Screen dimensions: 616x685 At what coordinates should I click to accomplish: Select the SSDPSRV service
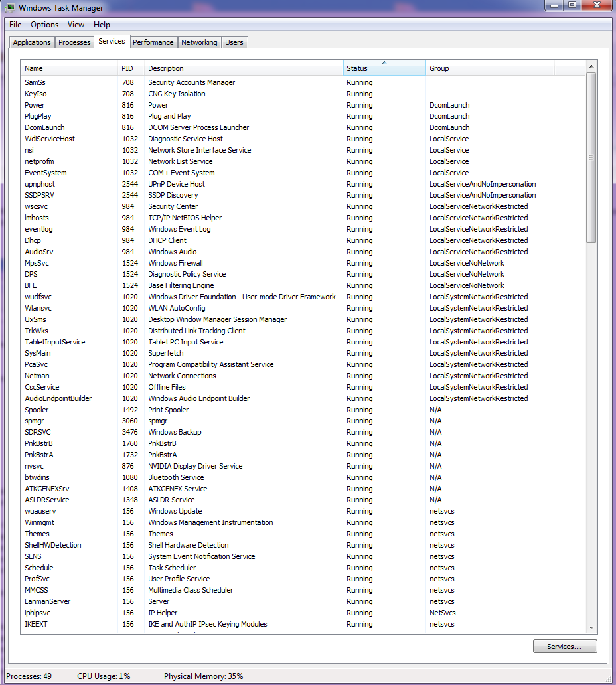click(x=303, y=195)
